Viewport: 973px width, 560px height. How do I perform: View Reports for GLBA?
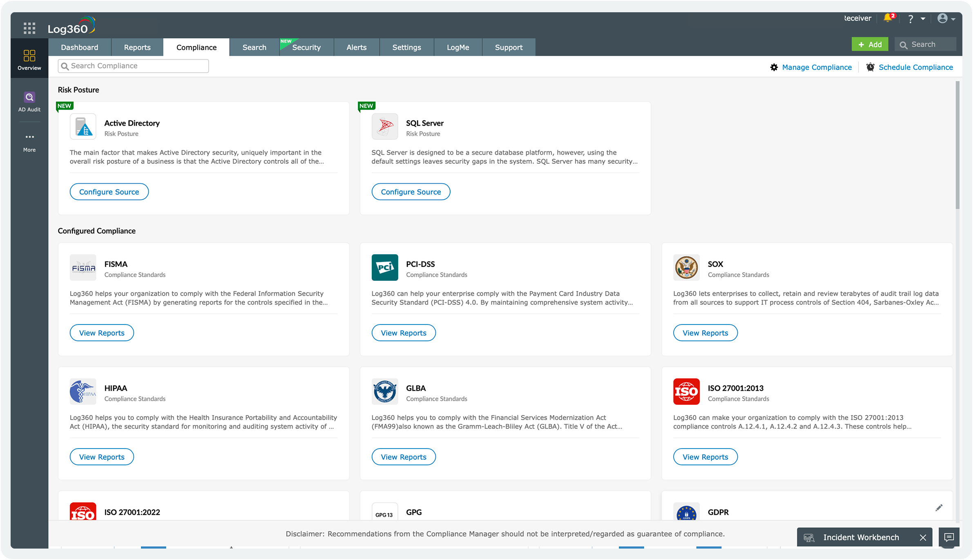(404, 457)
